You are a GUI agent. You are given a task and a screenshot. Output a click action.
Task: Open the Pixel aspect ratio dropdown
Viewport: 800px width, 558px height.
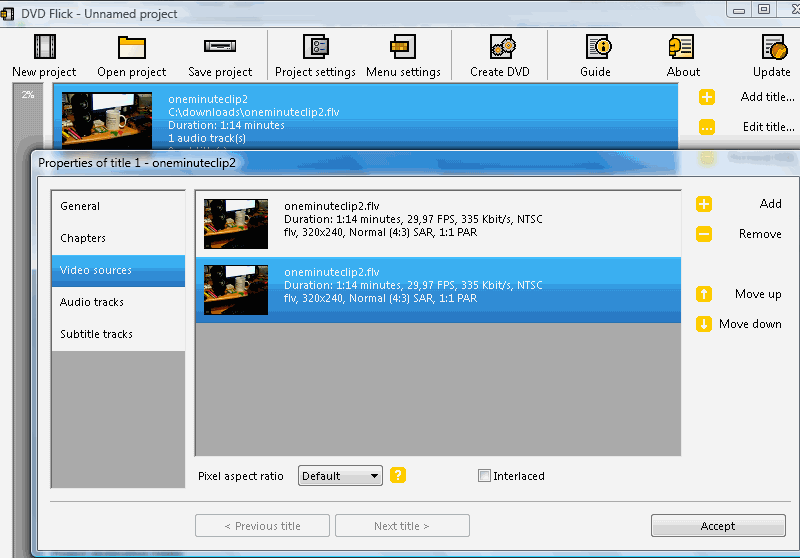(340, 476)
